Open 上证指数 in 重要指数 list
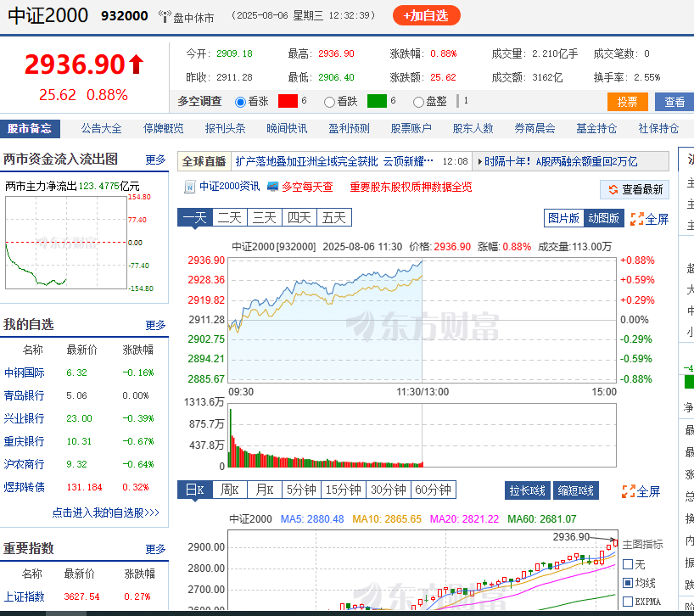Viewport: 694px width, 616px height. tap(25, 596)
